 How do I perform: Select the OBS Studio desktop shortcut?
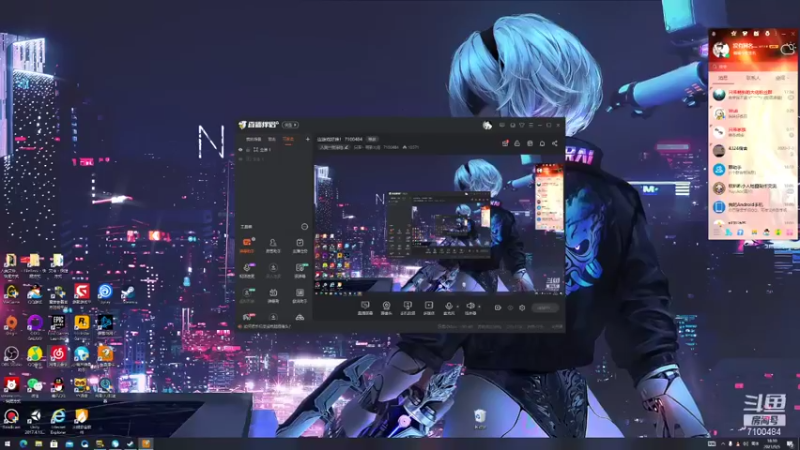[11, 356]
